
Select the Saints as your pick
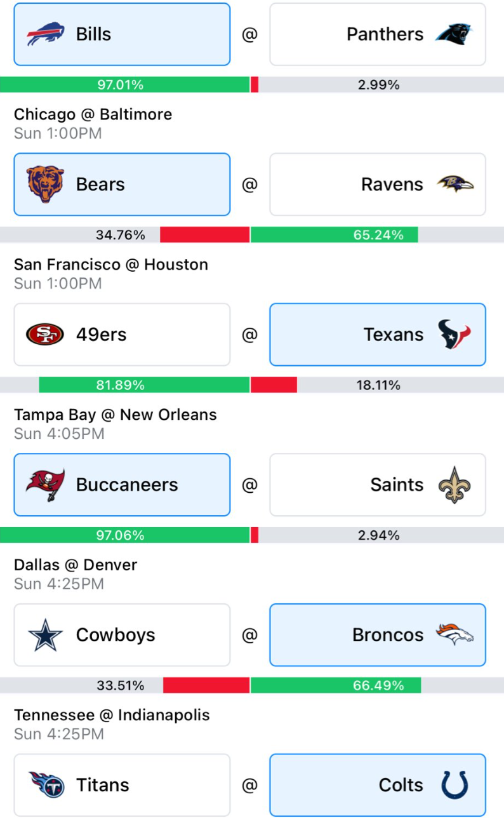tap(378, 485)
